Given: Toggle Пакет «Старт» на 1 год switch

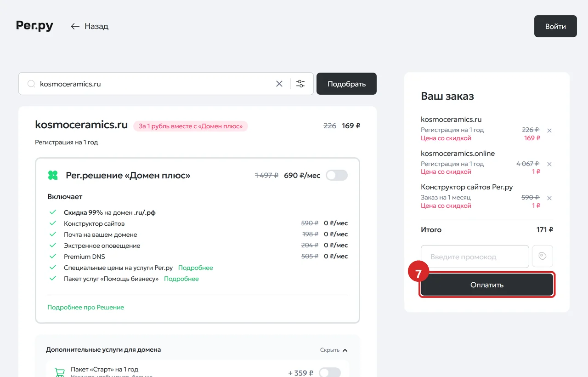Looking at the screenshot, I should [330, 372].
